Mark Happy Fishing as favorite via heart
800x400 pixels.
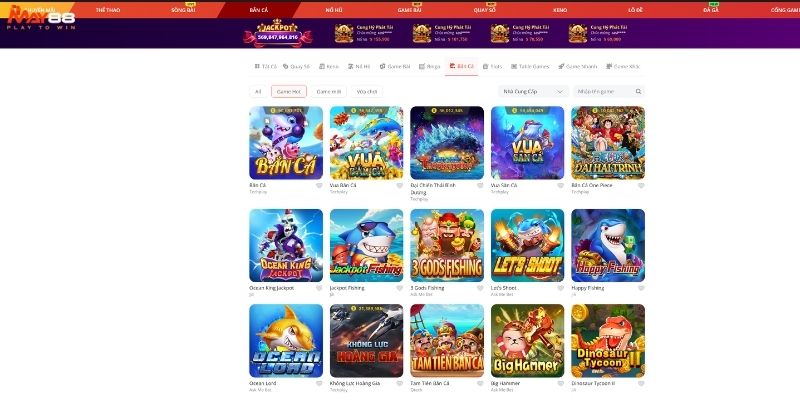641,288
